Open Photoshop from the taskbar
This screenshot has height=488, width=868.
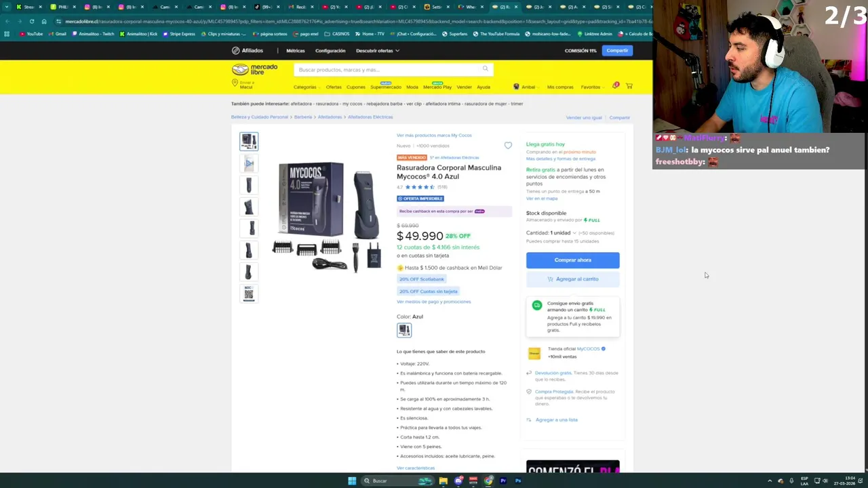[518, 481]
